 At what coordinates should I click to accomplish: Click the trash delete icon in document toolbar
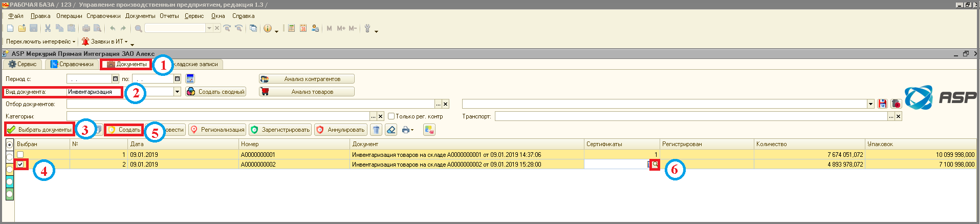click(376, 130)
